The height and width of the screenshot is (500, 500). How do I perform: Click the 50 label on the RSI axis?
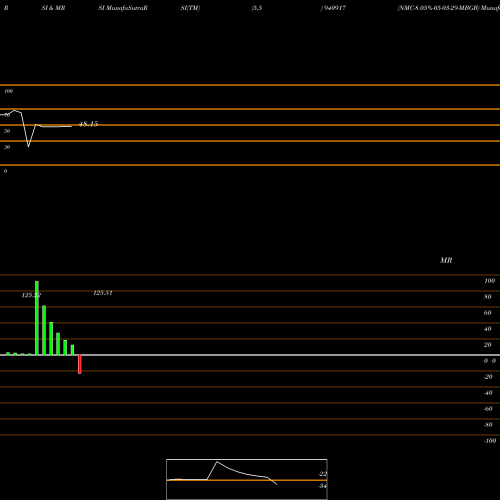(7, 131)
